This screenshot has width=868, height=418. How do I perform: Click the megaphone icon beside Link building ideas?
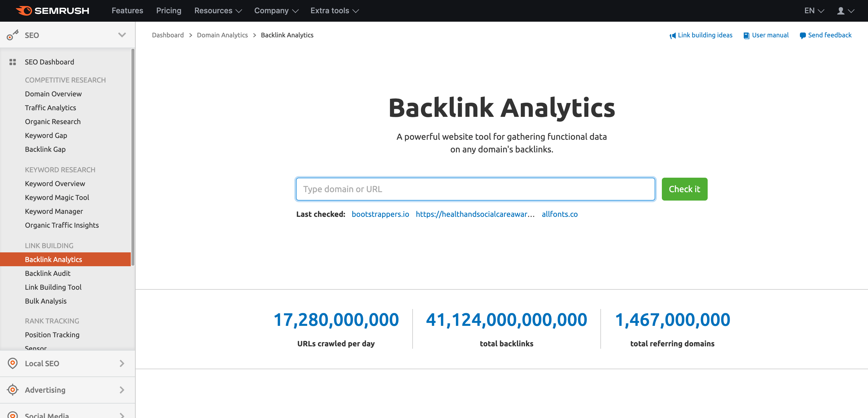[x=672, y=35]
